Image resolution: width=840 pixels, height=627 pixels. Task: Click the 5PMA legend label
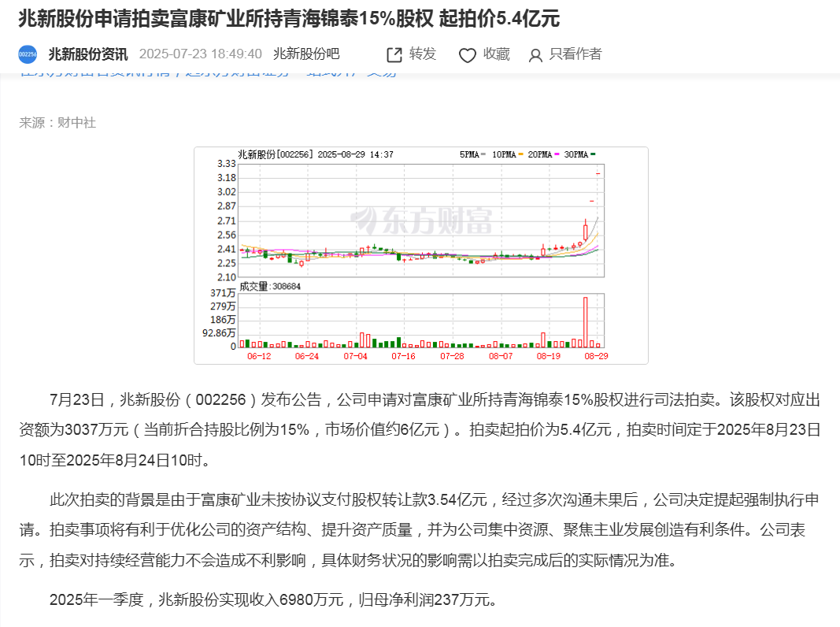[x=469, y=154]
